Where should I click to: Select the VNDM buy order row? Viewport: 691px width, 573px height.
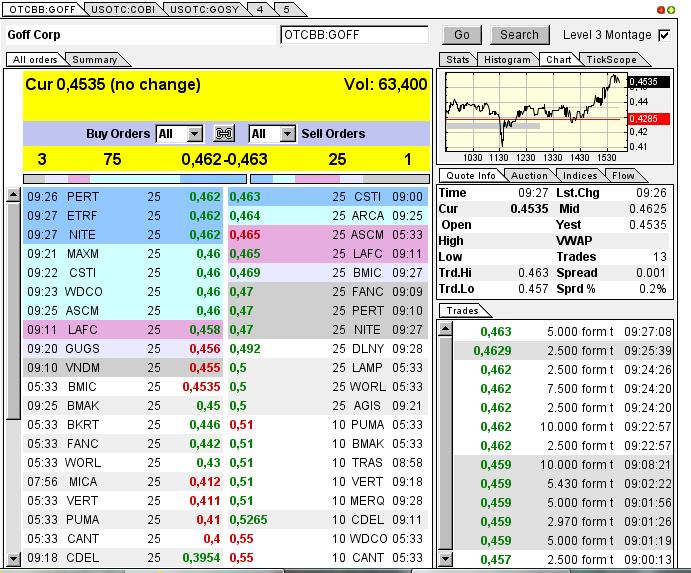click(123, 368)
